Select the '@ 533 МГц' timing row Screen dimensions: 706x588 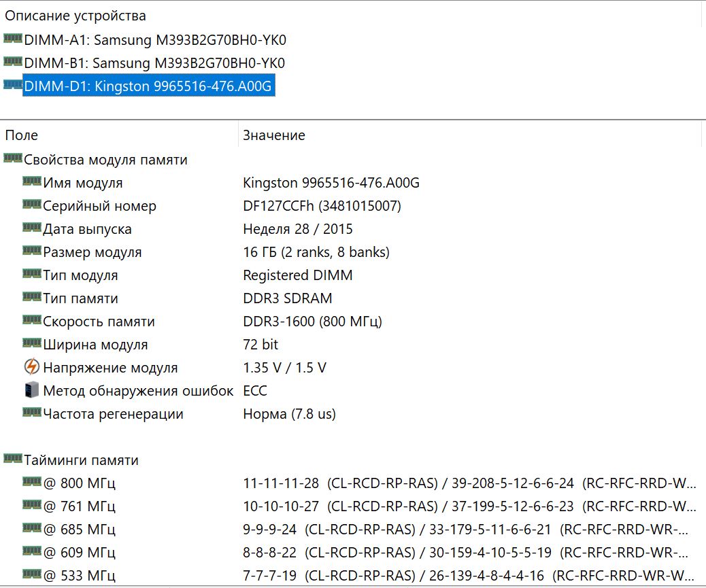pyautogui.click(x=80, y=576)
